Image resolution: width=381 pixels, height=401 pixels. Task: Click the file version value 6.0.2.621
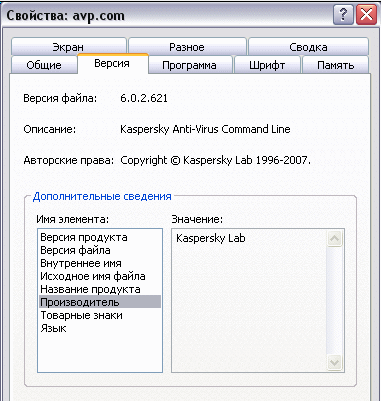tap(144, 98)
